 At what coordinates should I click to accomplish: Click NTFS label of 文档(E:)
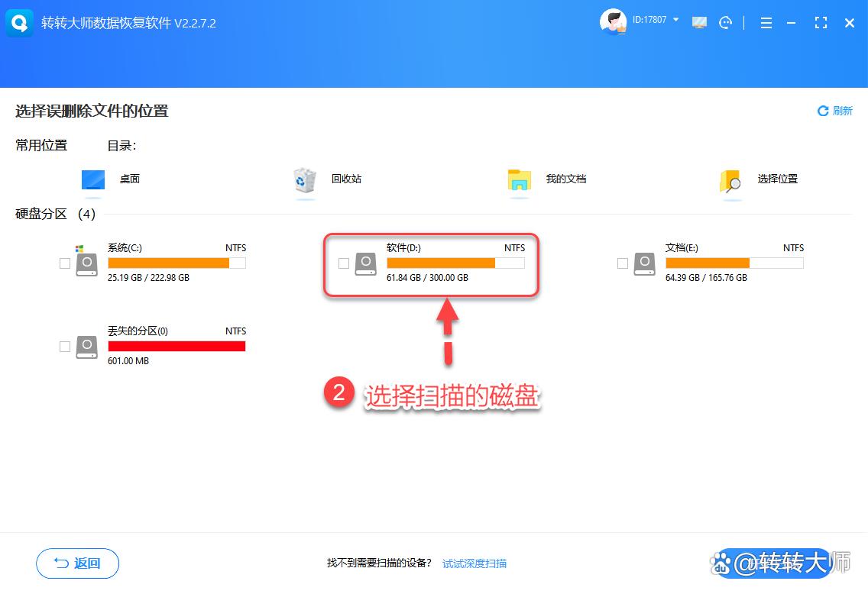click(x=793, y=248)
